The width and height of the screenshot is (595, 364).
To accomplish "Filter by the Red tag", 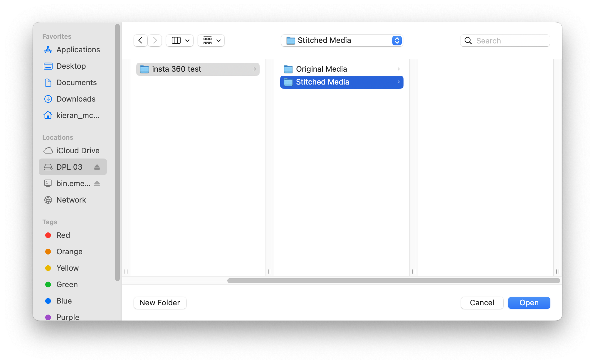I will (73, 235).
